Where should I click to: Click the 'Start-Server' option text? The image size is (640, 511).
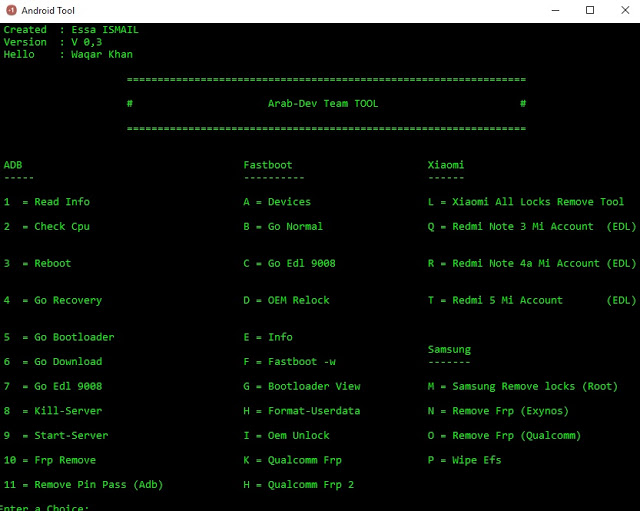point(71,435)
